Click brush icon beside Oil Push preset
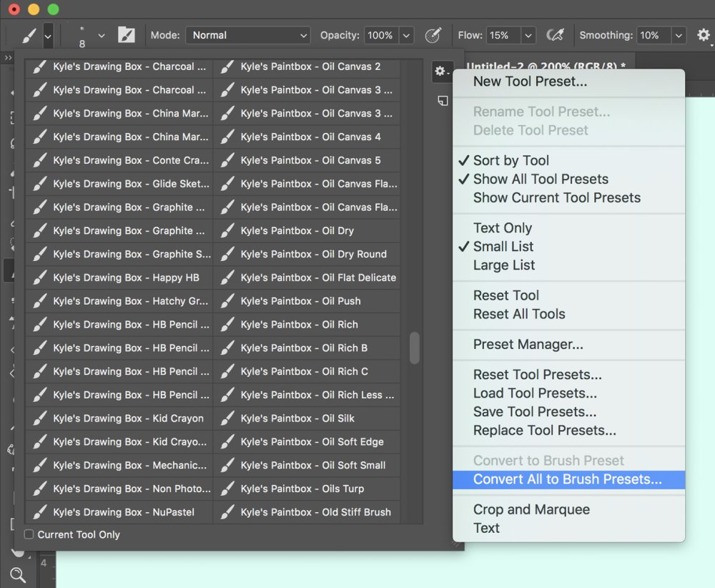The width and height of the screenshot is (715, 588). click(x=227, y=301)
